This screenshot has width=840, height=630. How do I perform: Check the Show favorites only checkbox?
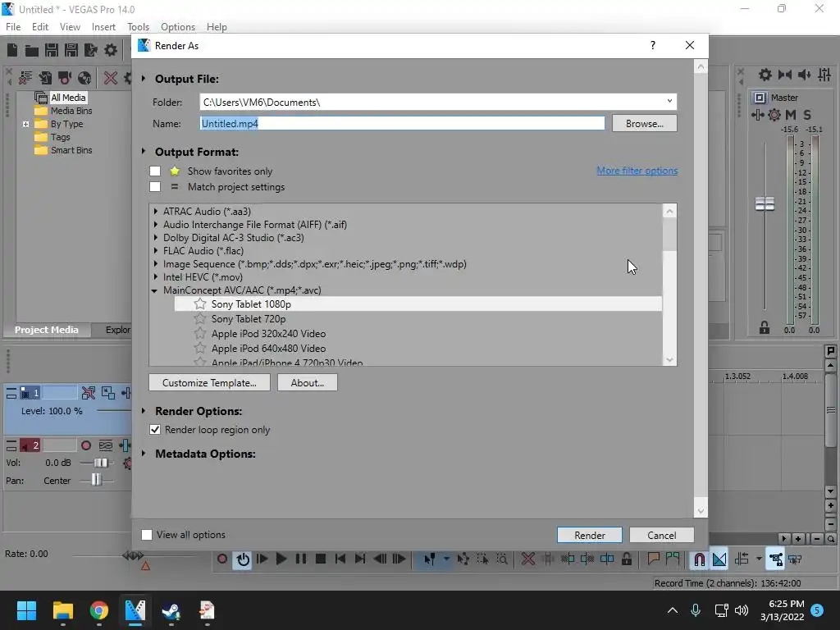pos(155,171)
